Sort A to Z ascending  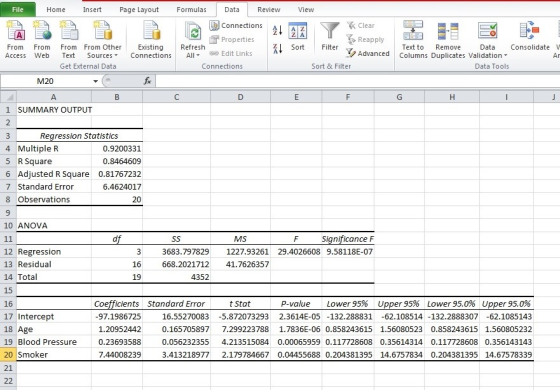pos(278,30)
